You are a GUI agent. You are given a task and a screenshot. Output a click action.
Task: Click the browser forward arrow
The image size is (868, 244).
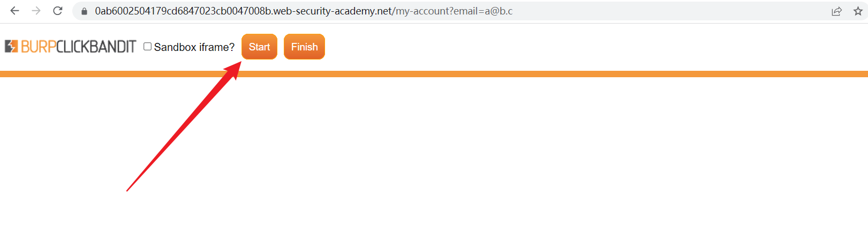pos(36,11)
